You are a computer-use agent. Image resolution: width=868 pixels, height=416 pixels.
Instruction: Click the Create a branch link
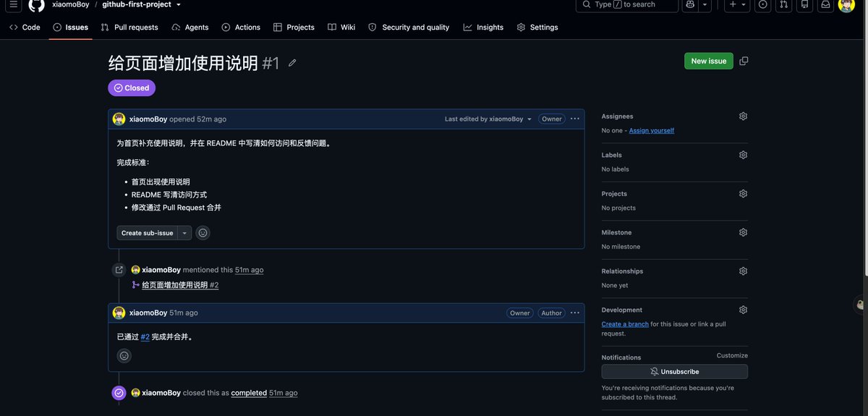coord(625,324)
